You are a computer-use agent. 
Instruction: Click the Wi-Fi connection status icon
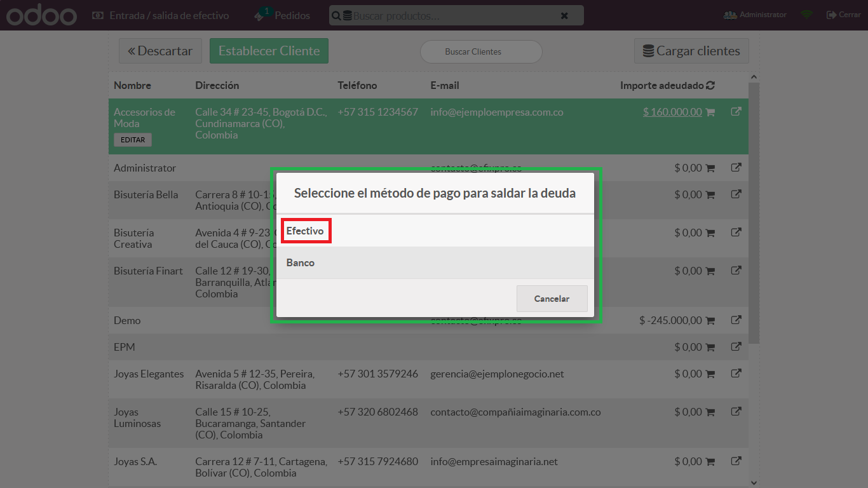[806, 15]
